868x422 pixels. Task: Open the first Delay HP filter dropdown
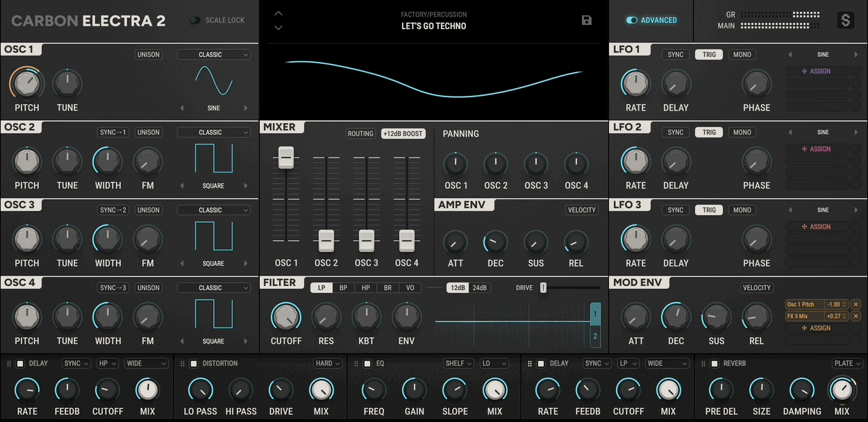[x=108, y=364]
